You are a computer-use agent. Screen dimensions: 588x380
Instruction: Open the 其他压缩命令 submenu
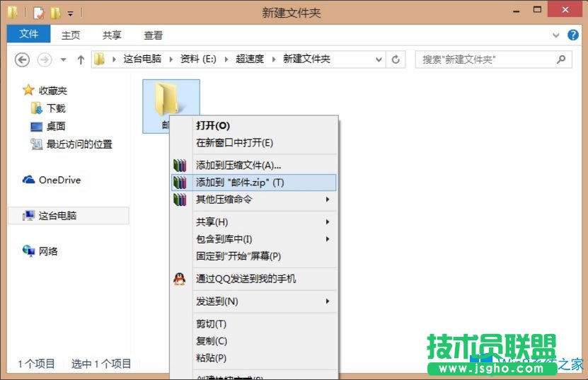coord(254,200)
